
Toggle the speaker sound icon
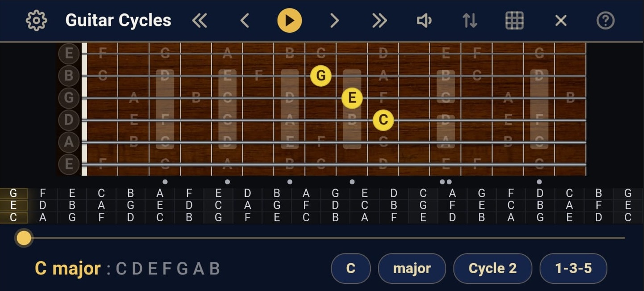(x=424, y=21)
